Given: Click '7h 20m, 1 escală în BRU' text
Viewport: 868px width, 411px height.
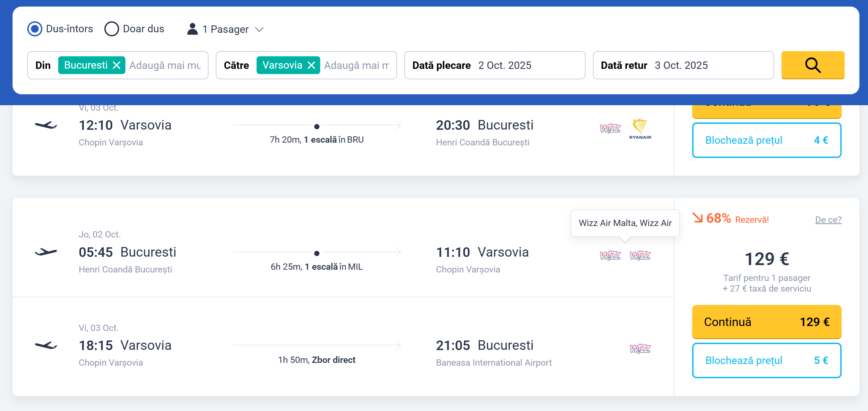Looking at the screenshot, I should (317, 140).
